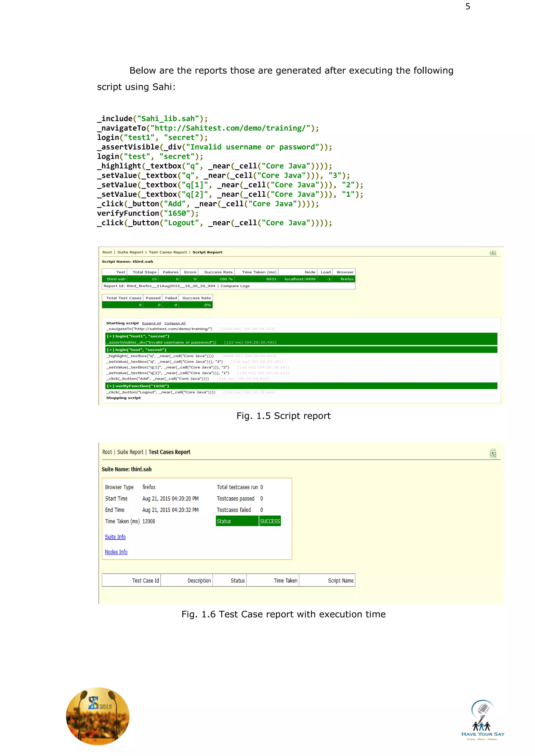535x756 pixels.
Task: Click the Test Case Id column header
Action: click(145, 581)
